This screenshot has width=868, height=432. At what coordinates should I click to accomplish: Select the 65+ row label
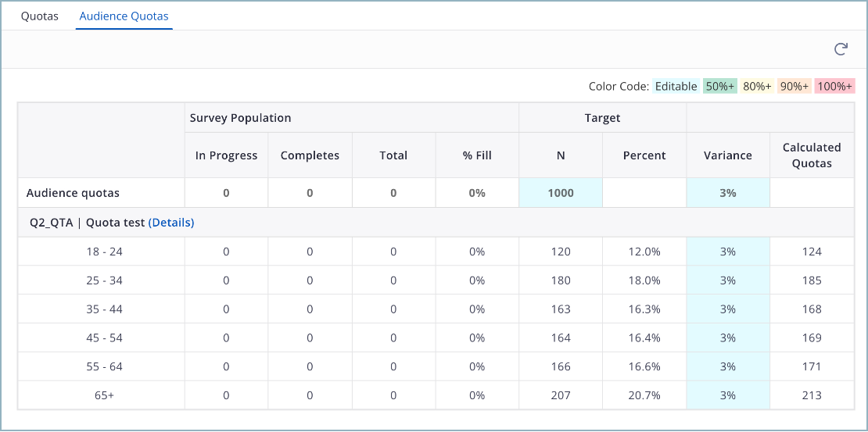point(104,395)
